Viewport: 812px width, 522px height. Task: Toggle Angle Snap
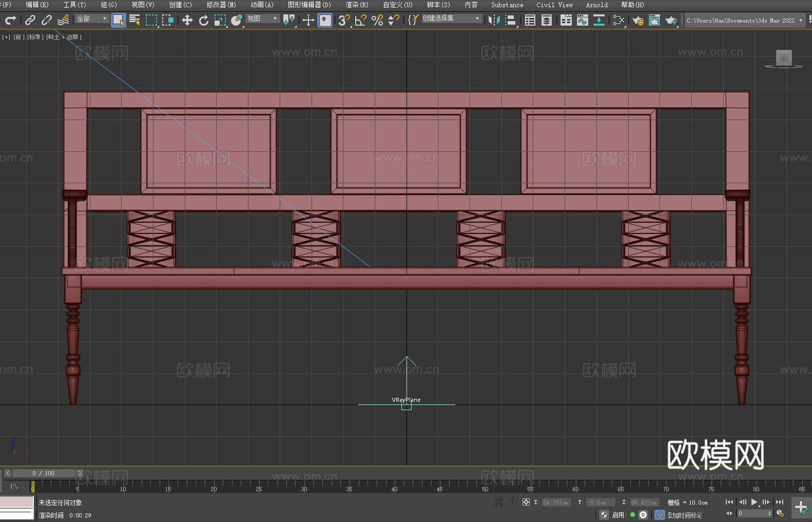point(361,20)
